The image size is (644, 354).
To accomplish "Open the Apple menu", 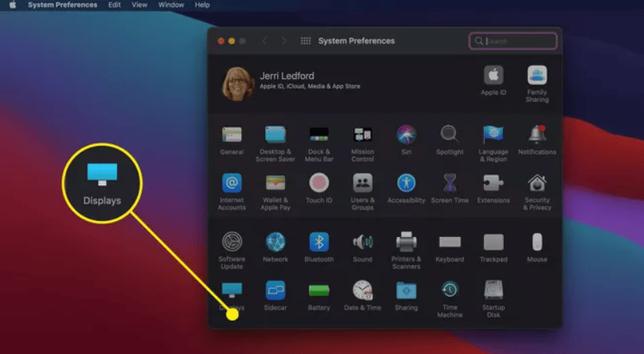I will point(13,5).
